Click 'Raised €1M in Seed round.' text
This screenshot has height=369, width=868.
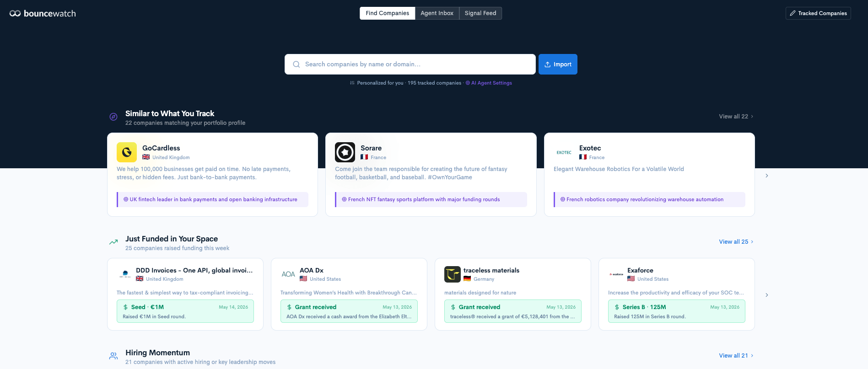154,316
